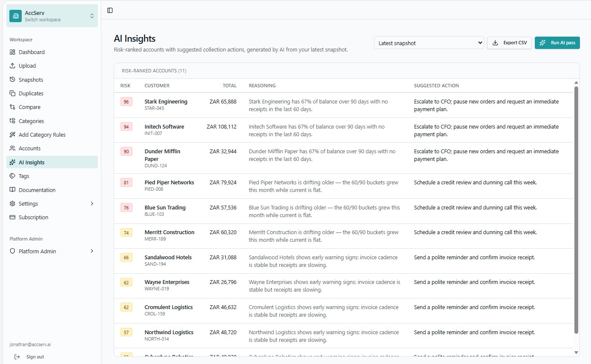Open the Categories page
The width and height of the screenshot is (591, 364).
click(x=52, y=121)
